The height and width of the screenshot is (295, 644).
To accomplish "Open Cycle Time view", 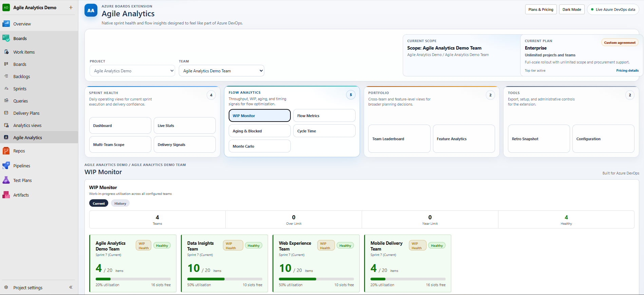I will pyautogui.click(x=324, y=131).
